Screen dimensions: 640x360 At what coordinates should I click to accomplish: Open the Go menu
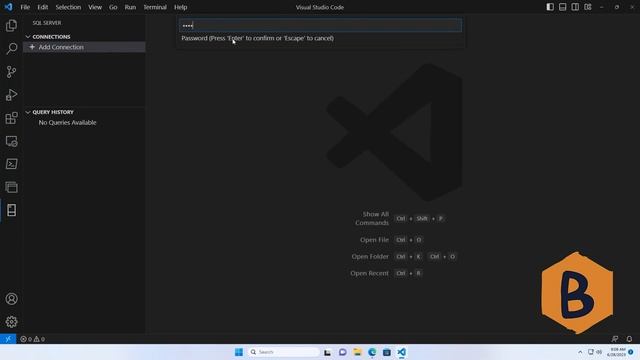pyautogui.click(x=113, y=7)
